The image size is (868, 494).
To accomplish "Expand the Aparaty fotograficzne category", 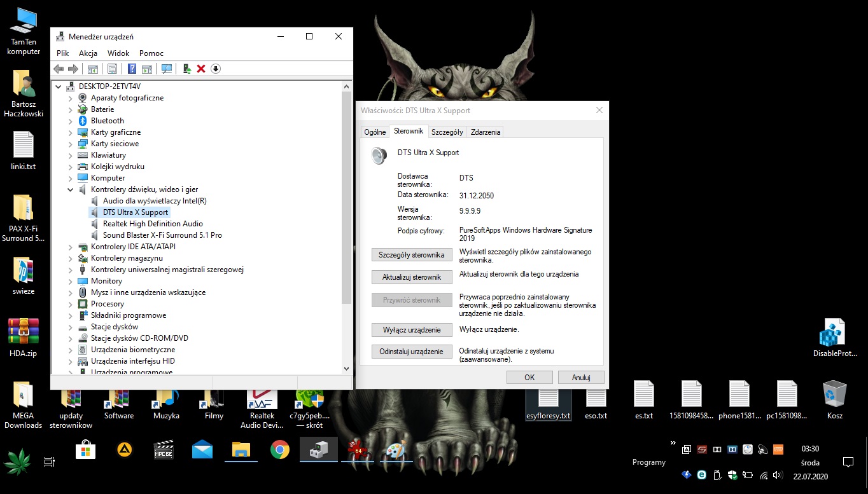I will click(x=71, y=98).
